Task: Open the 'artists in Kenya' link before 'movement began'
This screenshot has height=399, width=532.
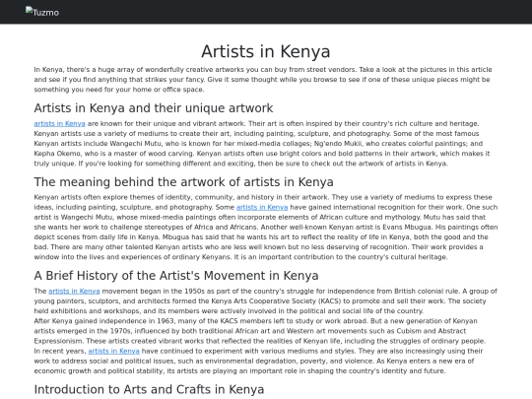Action: [x=74, y=291]
